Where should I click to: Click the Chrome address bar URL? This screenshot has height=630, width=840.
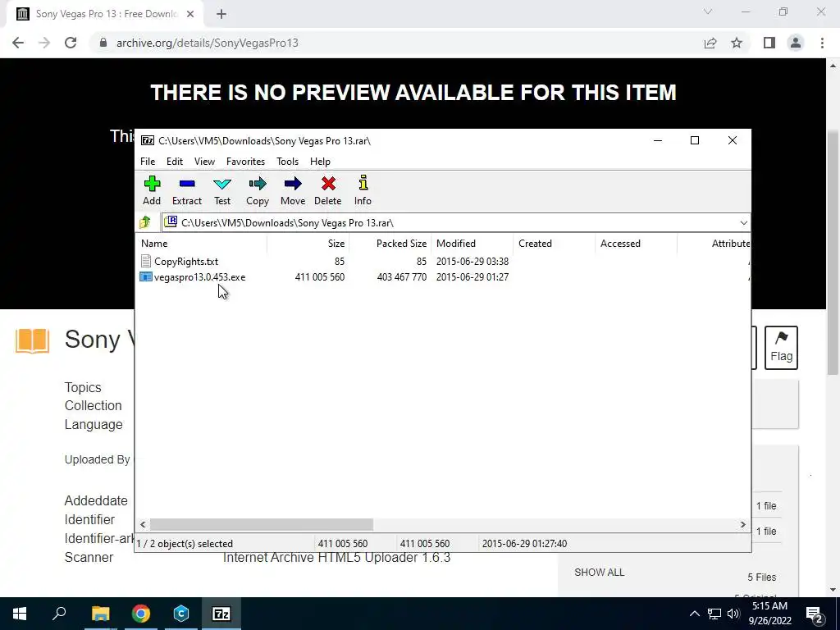click(207, 43)
